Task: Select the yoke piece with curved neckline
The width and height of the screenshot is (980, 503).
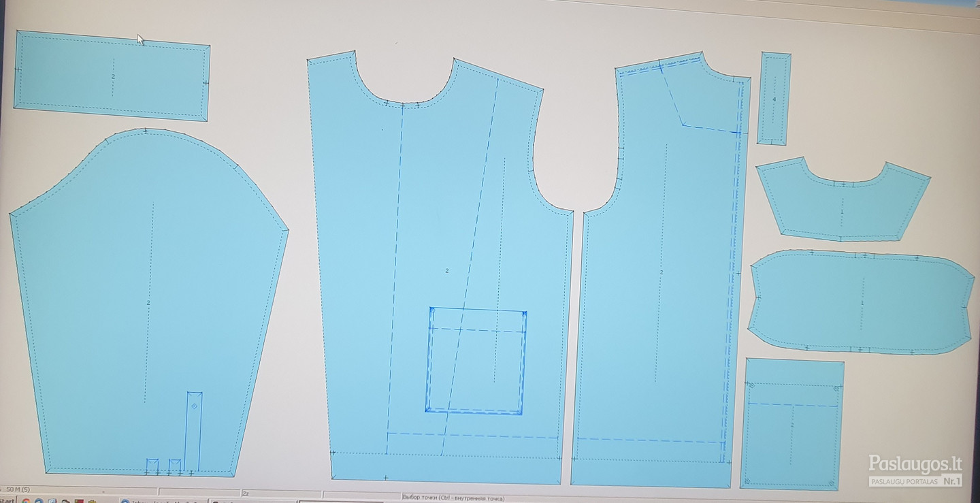Action: click(x=843, y=200)
